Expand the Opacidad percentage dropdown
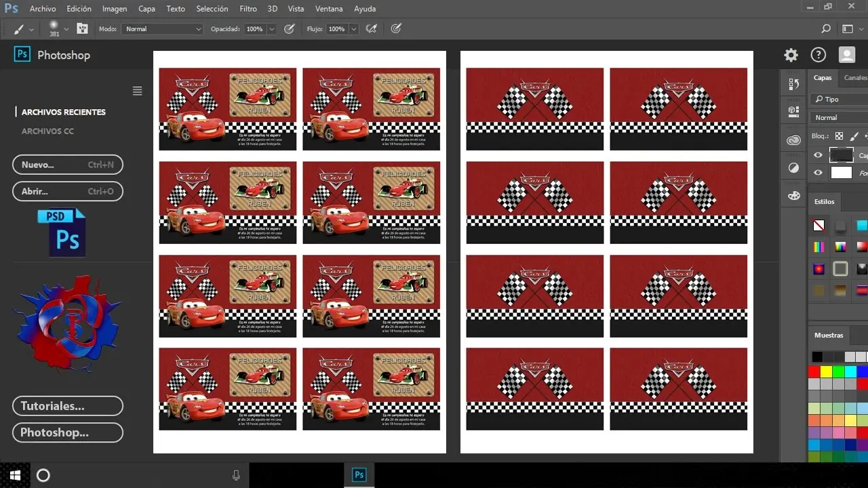The width and height of the screenshot is (868, 488). (x=271, y=28)
